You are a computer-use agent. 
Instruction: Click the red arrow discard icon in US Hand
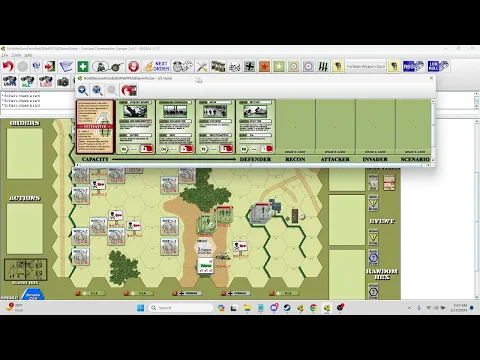(x=129, y=90)
